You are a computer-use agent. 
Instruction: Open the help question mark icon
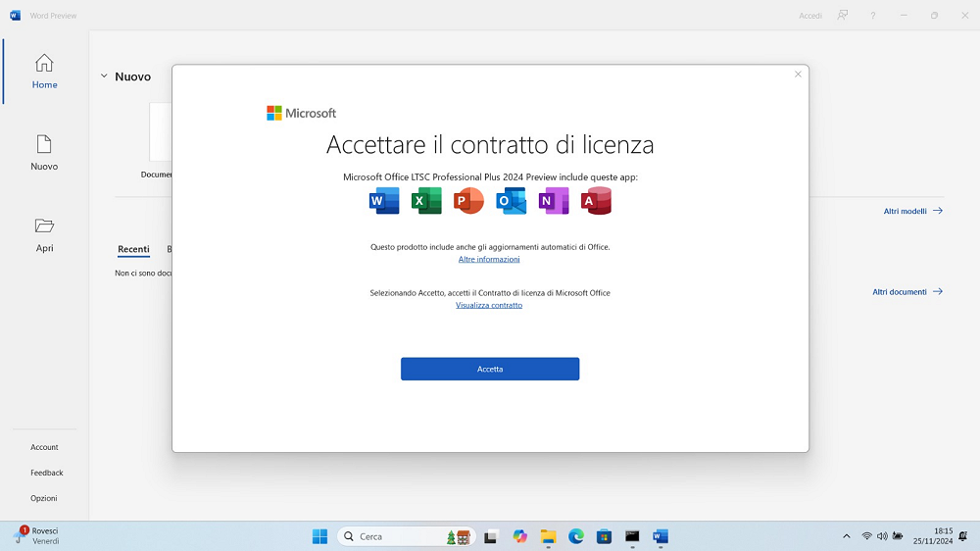click(x=873, y=16)
